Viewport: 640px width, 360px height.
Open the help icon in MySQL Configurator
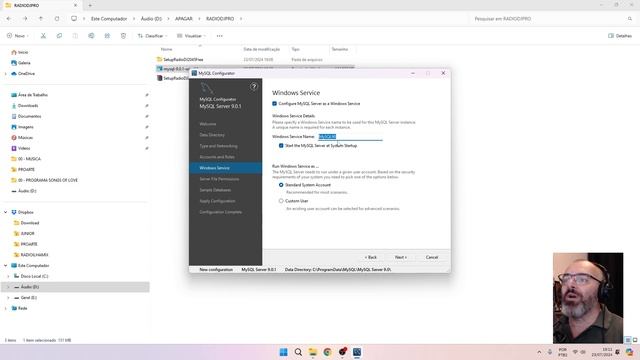(254, 87)
